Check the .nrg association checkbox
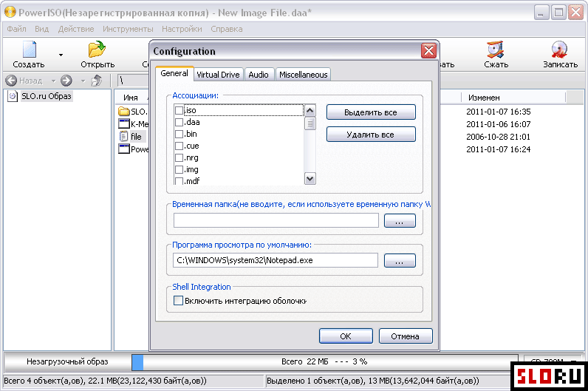Viewport: 588px width, 391px height. [180, 157]
